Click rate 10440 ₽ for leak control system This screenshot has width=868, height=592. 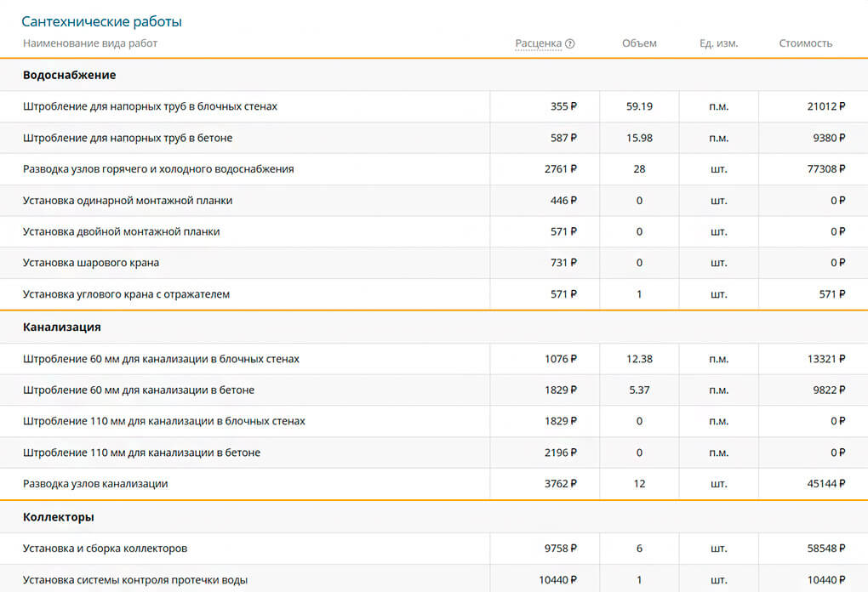click(x=557, y=580)
